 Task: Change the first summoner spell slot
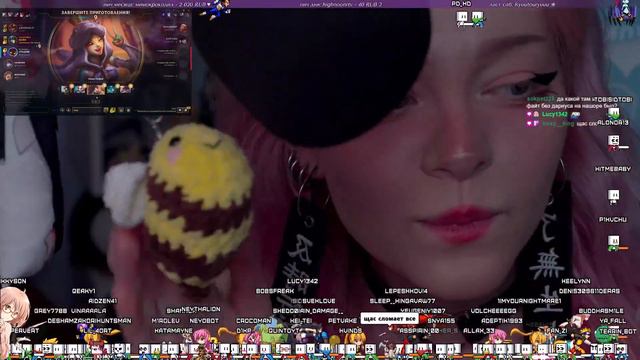click(x=106, y=110)
